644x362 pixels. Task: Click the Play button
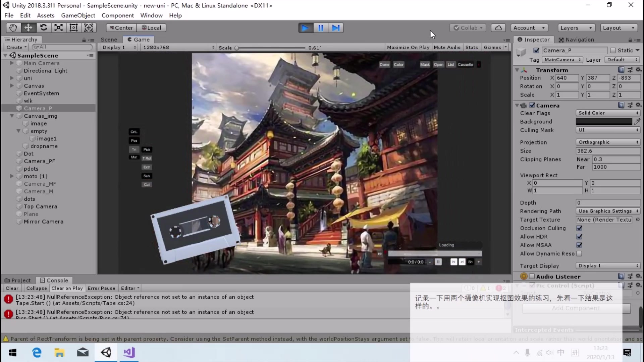[x=306, y=28]
